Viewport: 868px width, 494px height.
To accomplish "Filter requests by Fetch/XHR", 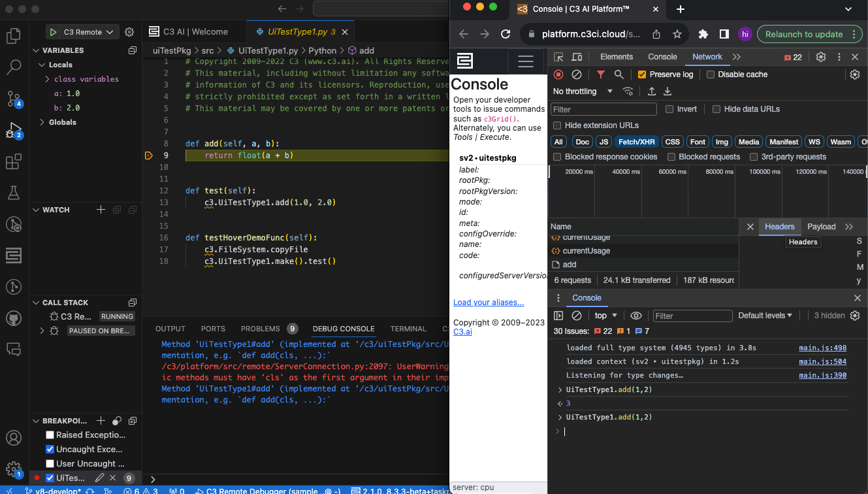I will [637, 142].
